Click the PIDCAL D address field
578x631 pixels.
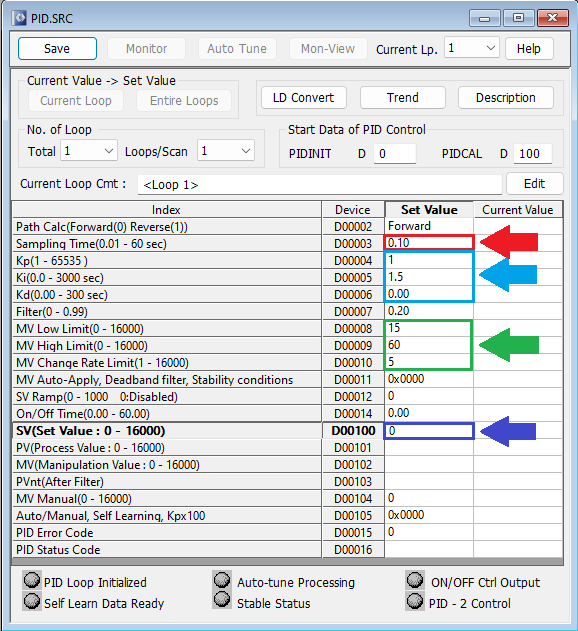coord(532,153)
